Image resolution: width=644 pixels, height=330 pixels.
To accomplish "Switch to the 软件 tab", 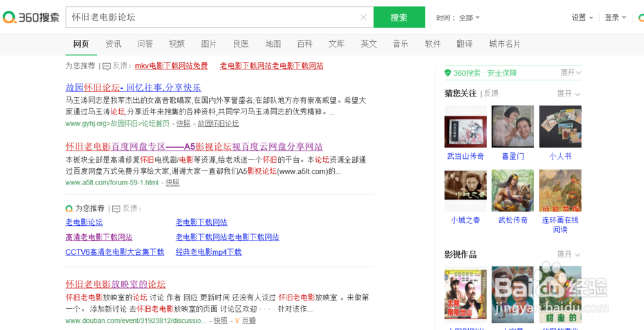I will point(433,44).
